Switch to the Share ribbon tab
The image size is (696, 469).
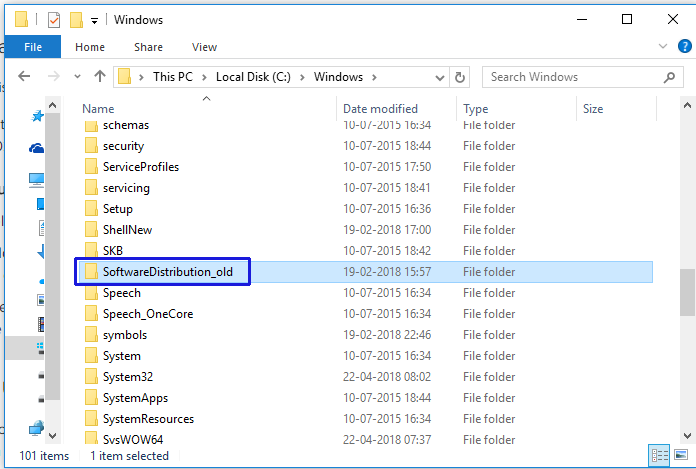click(148, 47)
